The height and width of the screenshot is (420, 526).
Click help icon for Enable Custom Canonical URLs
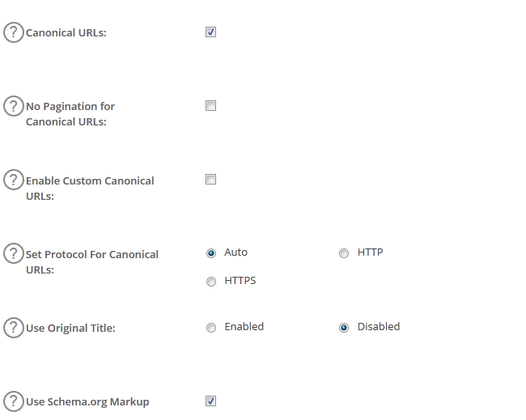pos(14,180)
